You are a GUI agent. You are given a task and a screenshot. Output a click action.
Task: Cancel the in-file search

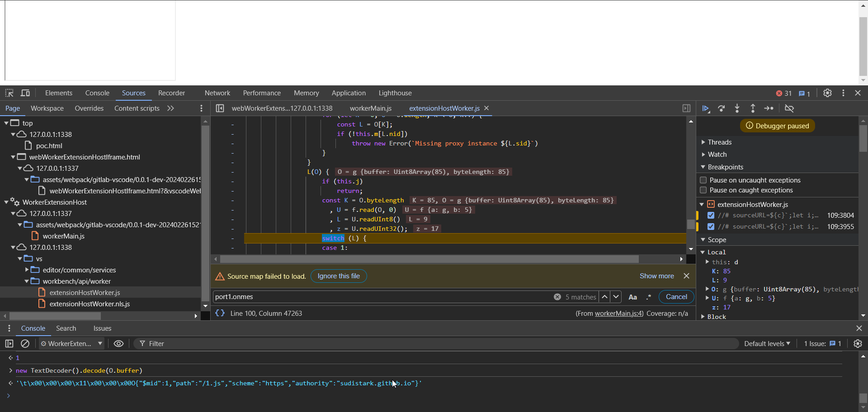click(676, 297)
